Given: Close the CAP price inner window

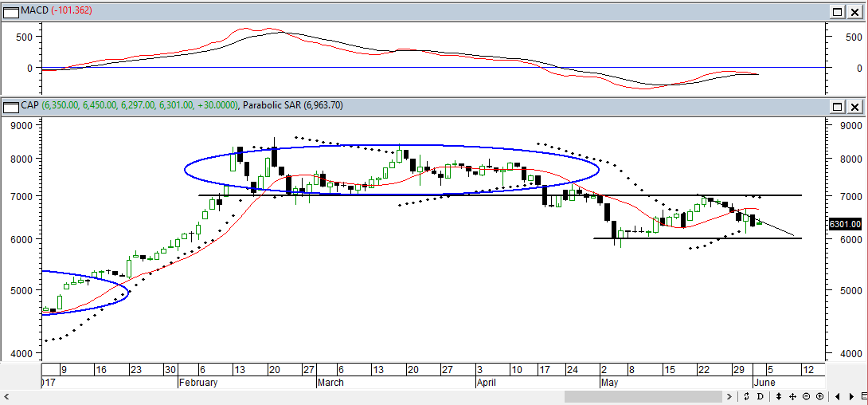Looking at the screenshot, I should coord(854,106).
